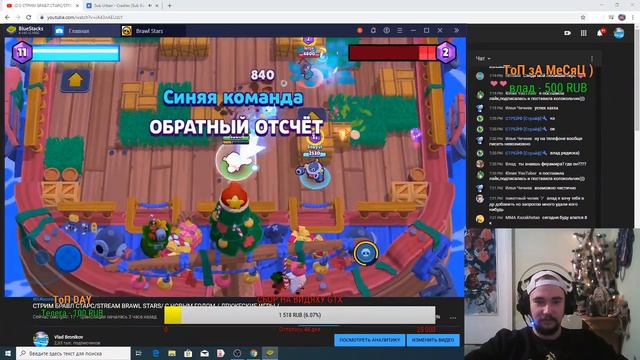This screenshot has width=640, height=360.
Task: Reload the YouTube page
Action: click(29, 17)
